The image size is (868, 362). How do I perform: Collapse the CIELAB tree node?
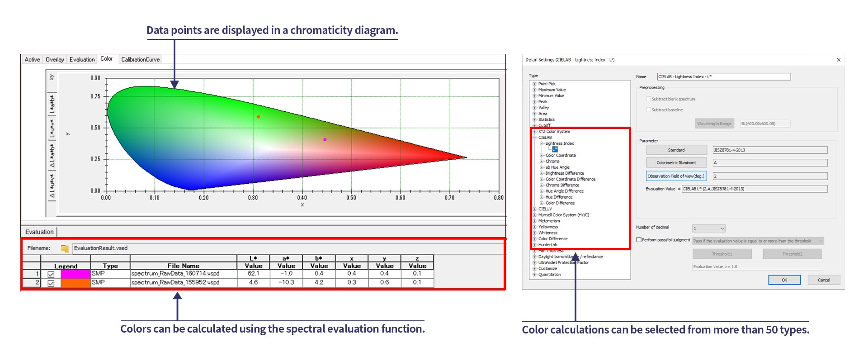pos(534,138)
